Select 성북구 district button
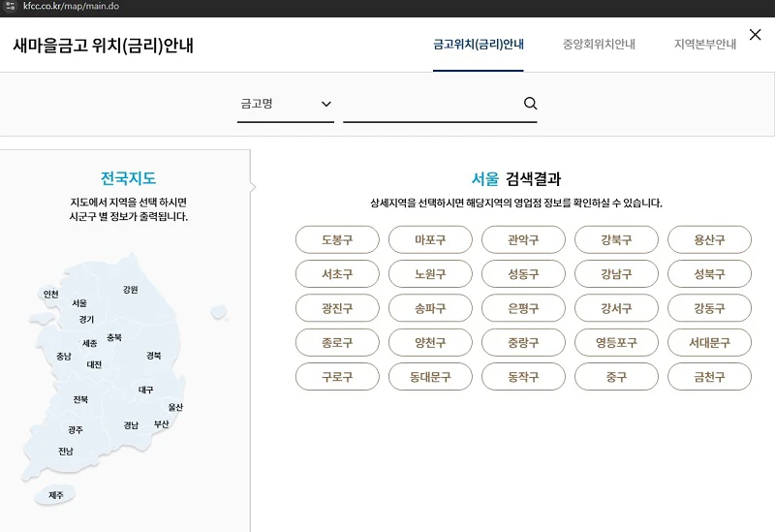The width and height of the screenshot is (775, 532). (x=709, y=274)
